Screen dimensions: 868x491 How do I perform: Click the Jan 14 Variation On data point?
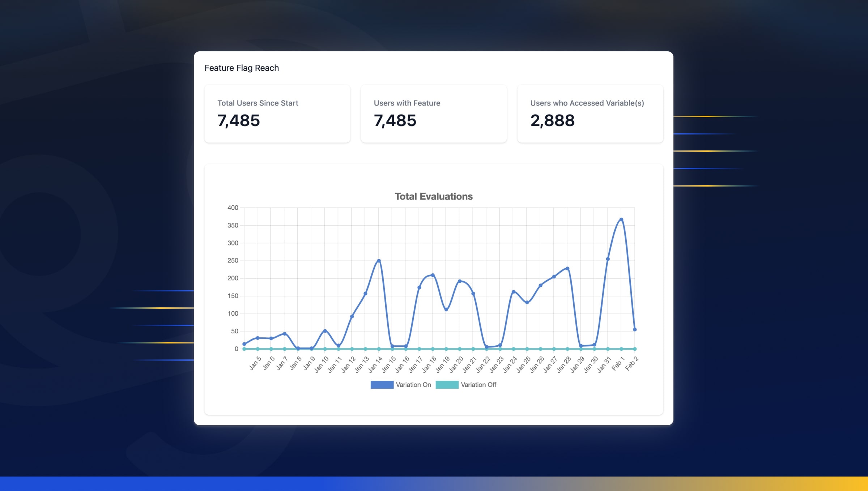379,261
